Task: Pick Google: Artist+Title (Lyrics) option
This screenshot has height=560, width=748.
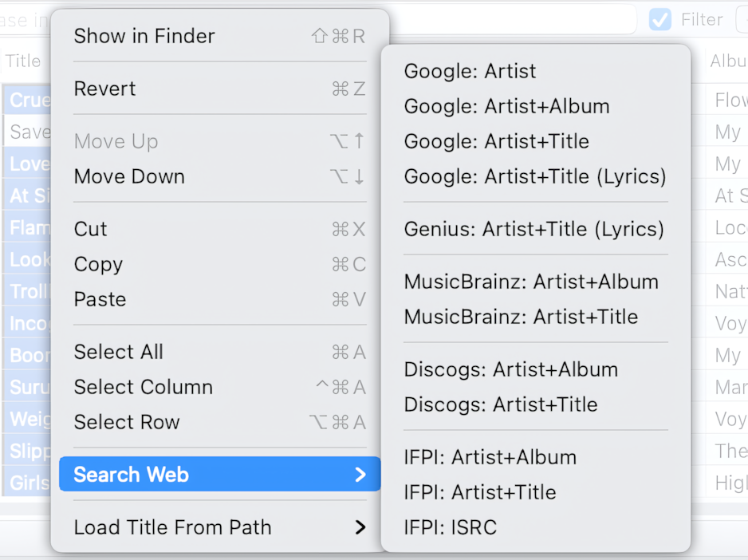Action: [x=534, y=176]
